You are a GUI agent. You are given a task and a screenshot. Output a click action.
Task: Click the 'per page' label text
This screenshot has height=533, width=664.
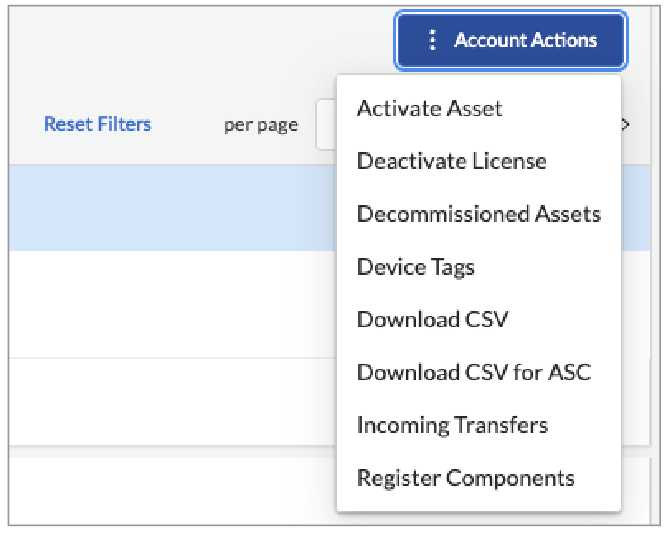[261, 125]
